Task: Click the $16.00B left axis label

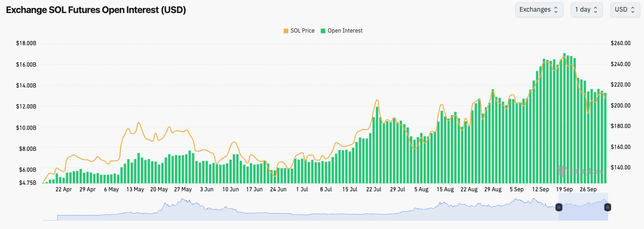Action: pyautogui.click(x=26, y=64)
